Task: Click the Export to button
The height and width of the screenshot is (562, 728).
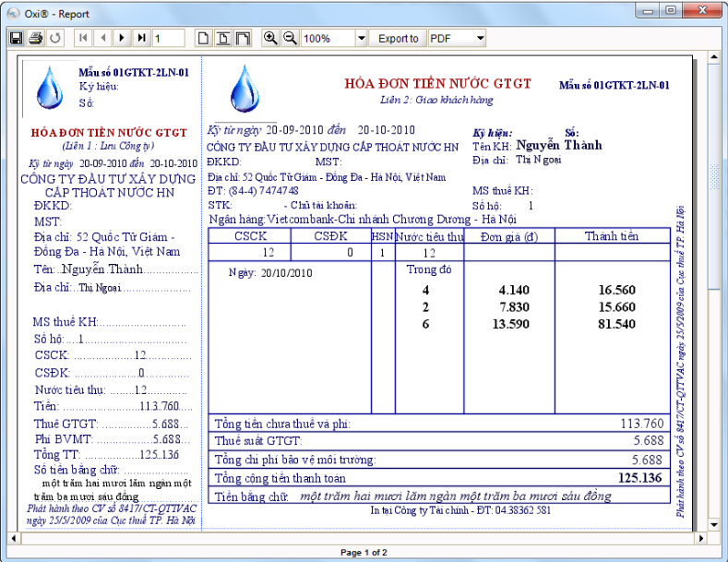Action: (398, 39)
